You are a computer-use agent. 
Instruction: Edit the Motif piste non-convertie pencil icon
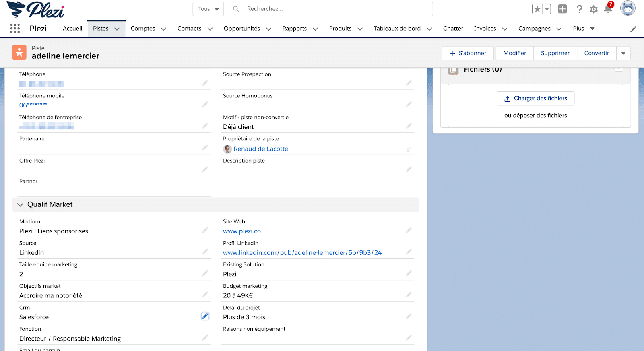409,126
